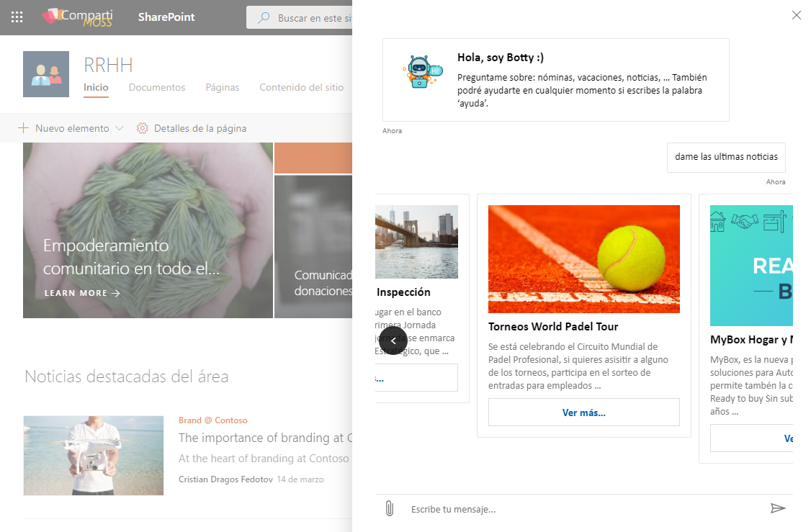
Task: Click the RRHH site logo icon
Action: (46, 74)
